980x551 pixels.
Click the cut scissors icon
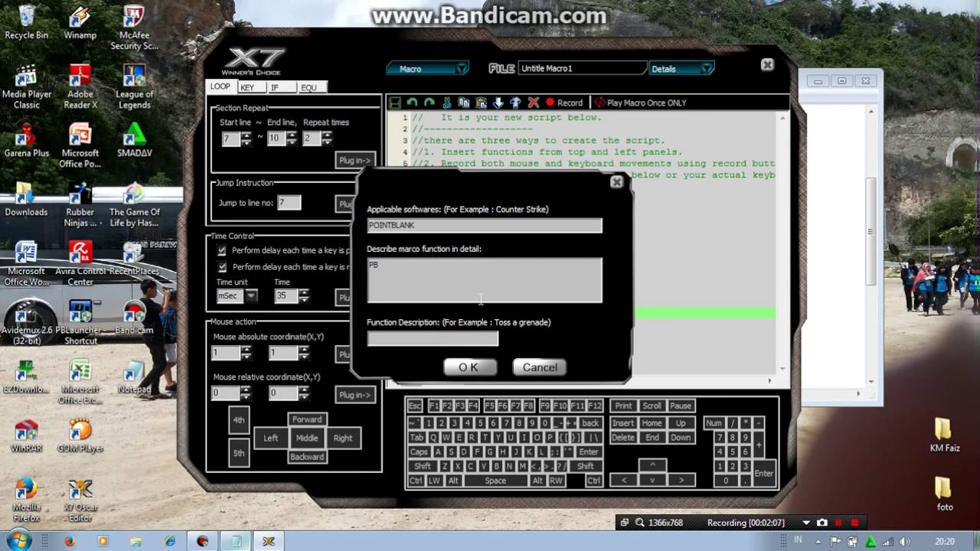point(447,103)
